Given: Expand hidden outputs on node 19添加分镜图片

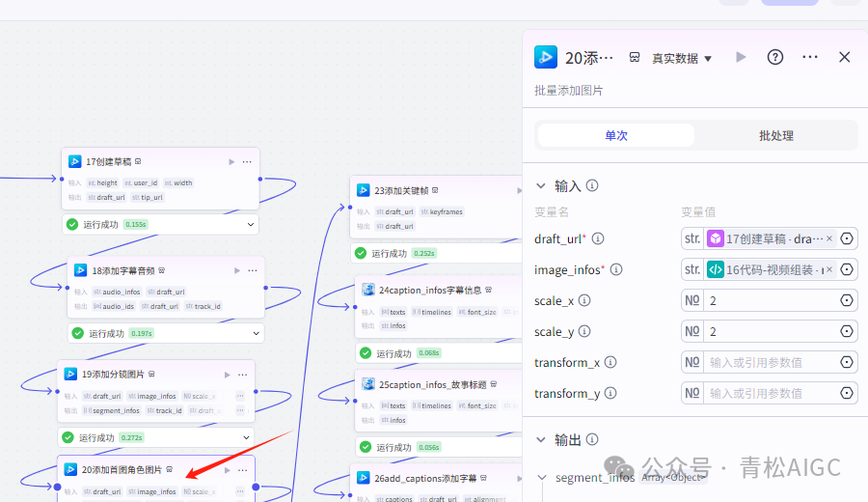Looking at the screenshot, I should 240,410.
